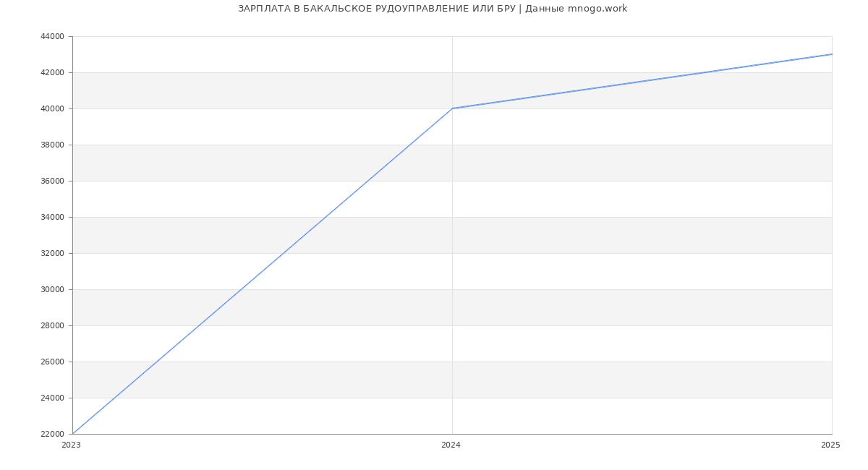
Task: Click the 2023 x-axis label
Action: pyautogui.click(x=71, y=445)
